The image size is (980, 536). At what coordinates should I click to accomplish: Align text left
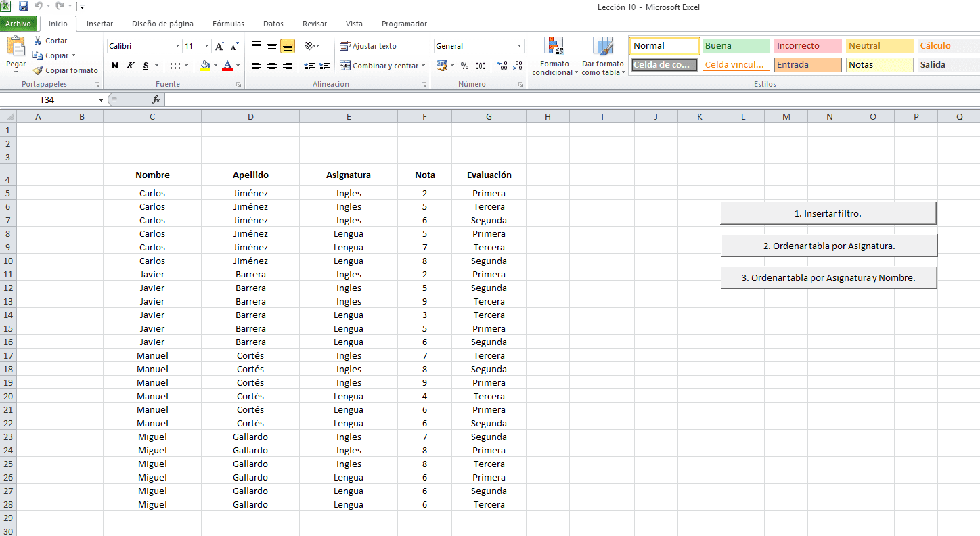click(257, 66)
